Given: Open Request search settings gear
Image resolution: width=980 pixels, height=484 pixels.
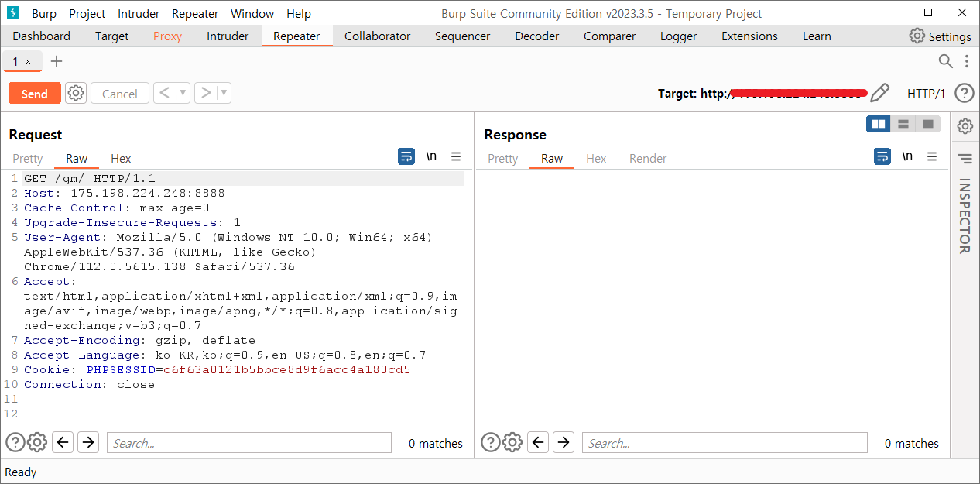Looking at the screenshot, I should [37, 442].
